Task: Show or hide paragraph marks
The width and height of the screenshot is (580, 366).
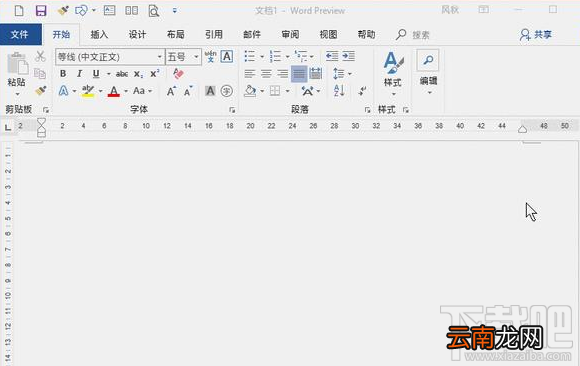Action: (x=362, y=91)
